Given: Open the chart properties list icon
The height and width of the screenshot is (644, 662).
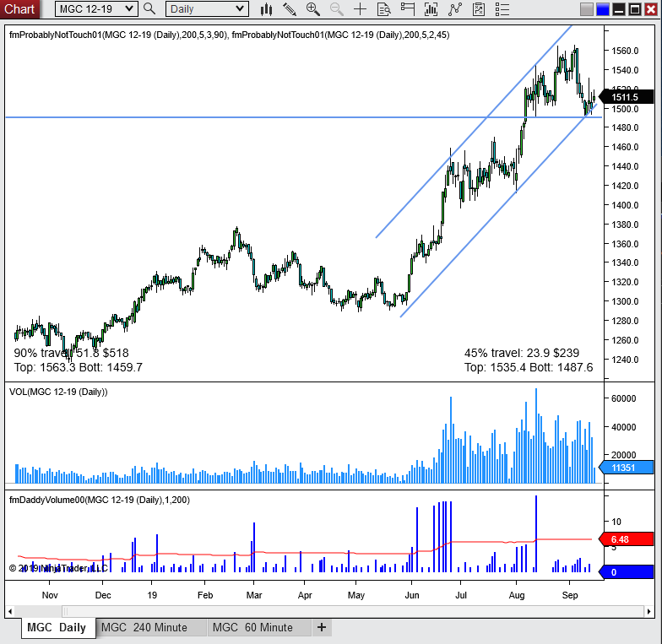Looking at the screenshot, I should (x=502, y=8).
